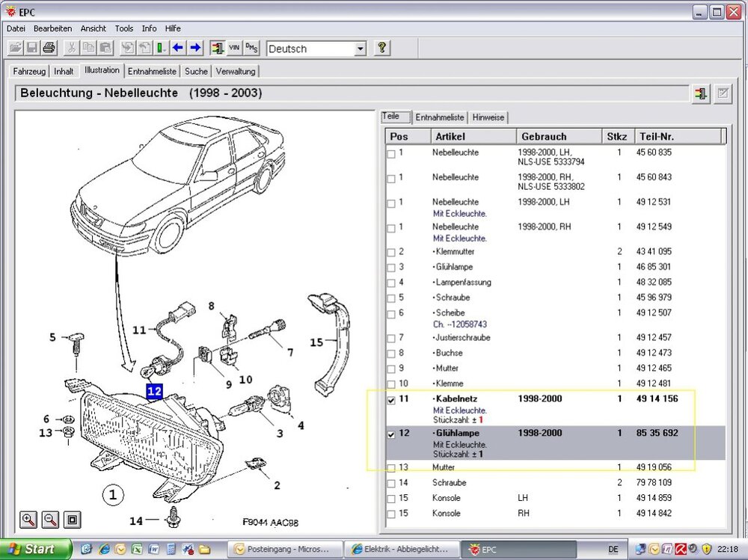748x560 pixels.
Task: Open Excel from quick launch bar
Action: tap(138, 549)
